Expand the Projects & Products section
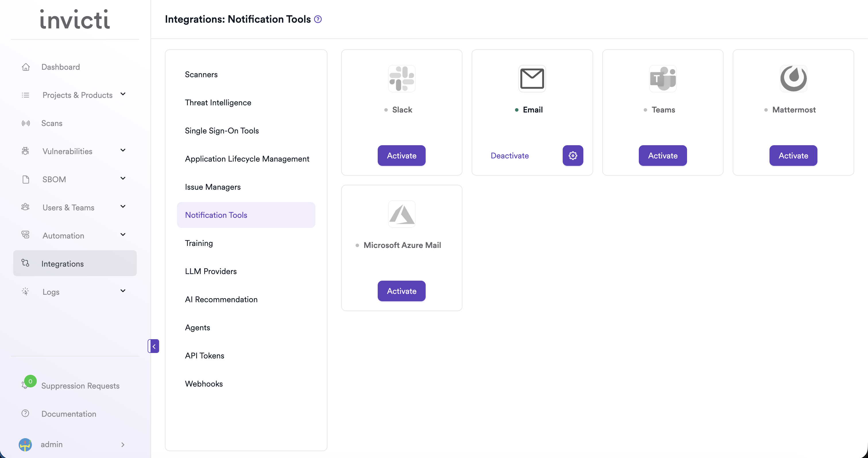This screenshot has height=458, width=868. [x=123, y=94]
